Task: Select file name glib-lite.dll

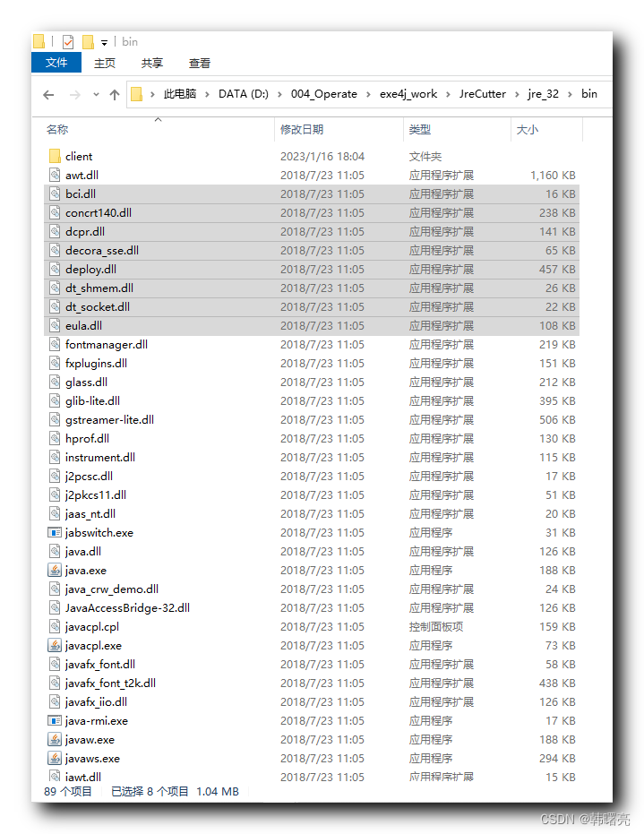Action: [x=92, y=401]
